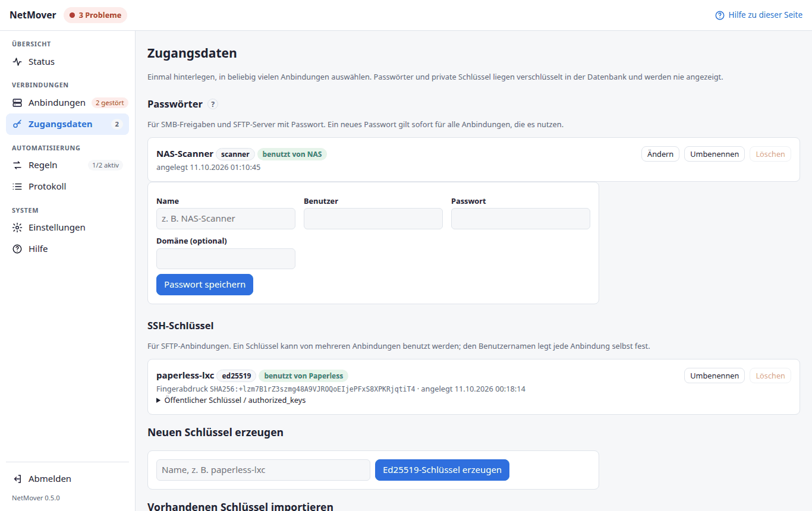Click the 3 Probleme status badge
Image resolution: width=812 pixels, height=511 pixels.
[x=96, y=15]
